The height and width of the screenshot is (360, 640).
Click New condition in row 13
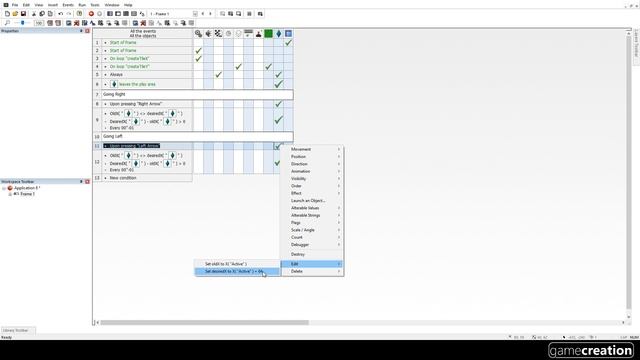click(123, 178)
